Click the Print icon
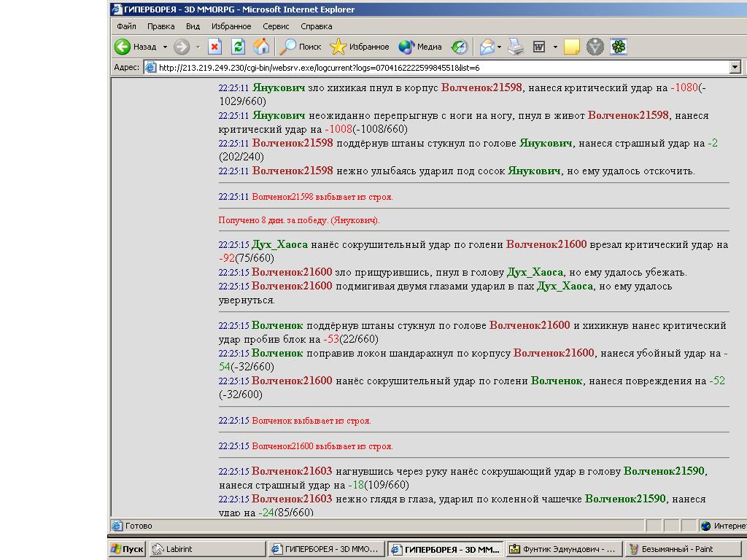Image resolution: width=747 pixels, height=560 pixels. click(x=516, y=47)
